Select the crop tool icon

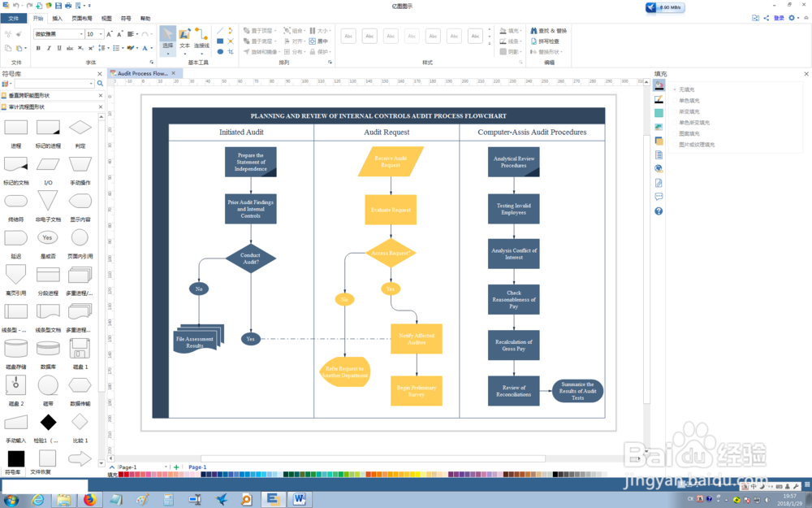coord(231,51)
